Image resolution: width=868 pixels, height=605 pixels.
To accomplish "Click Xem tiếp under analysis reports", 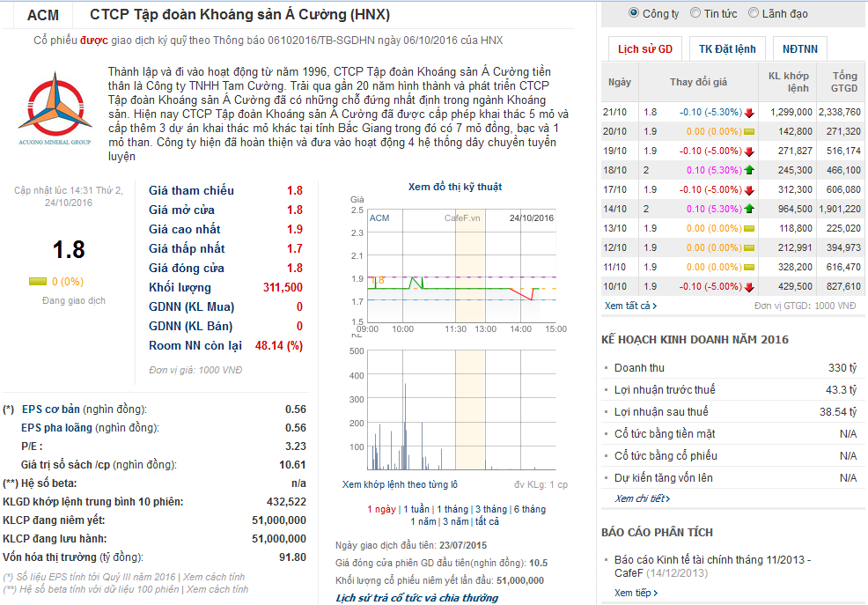I will 636,593.
